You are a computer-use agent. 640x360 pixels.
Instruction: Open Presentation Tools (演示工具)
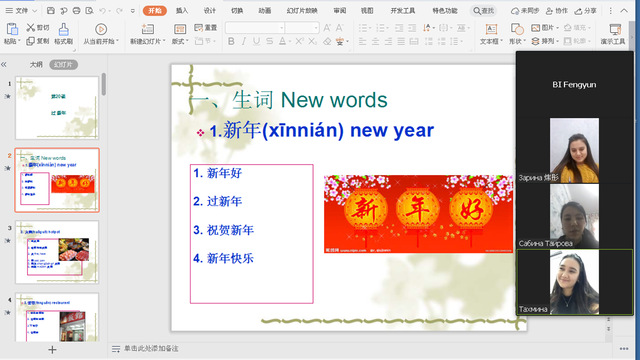pos(613,33)
